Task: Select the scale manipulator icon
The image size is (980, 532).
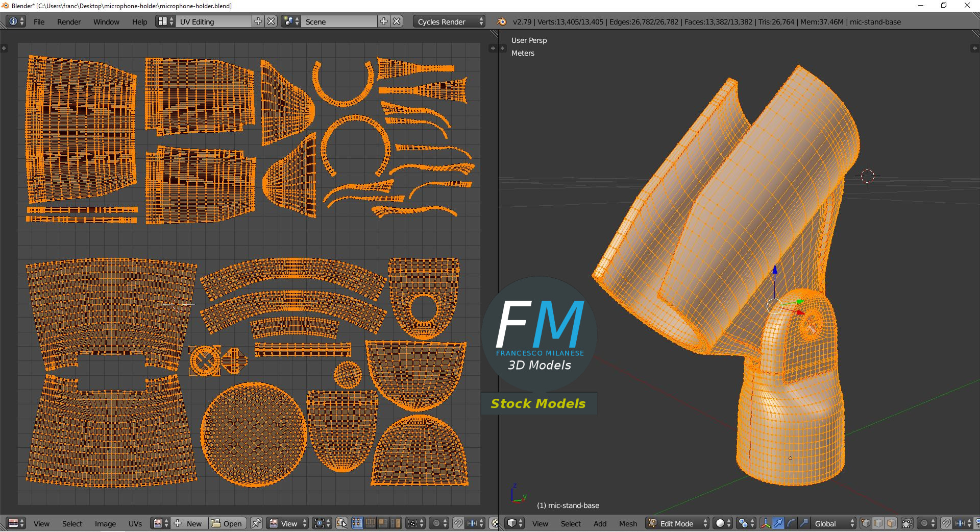Action: [804, 523]
